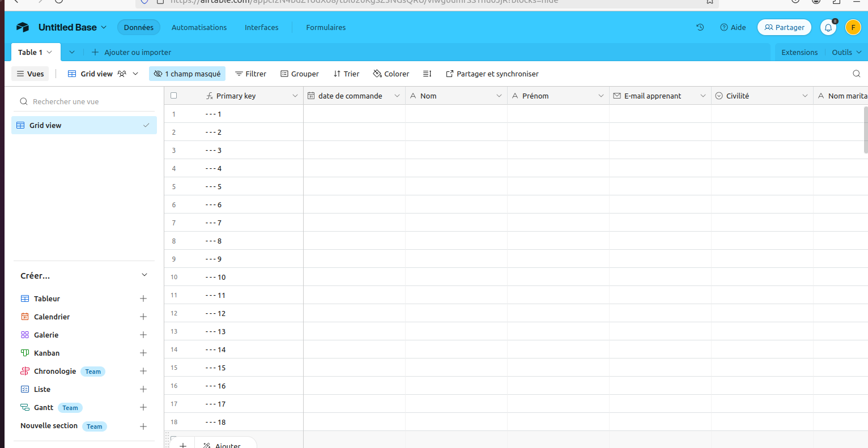Open the Nom column menu chevron
The width and height of the screenshot is (868, 448).
point(499,96)
